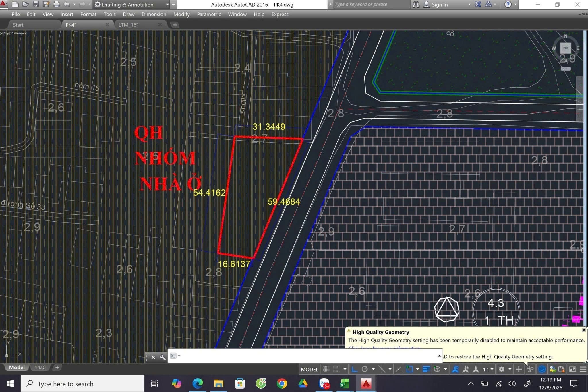Open the Drafting & Annotation workspace dropdown
The image size is (588, 392).
pyautogui.click(x=167, y=4)
